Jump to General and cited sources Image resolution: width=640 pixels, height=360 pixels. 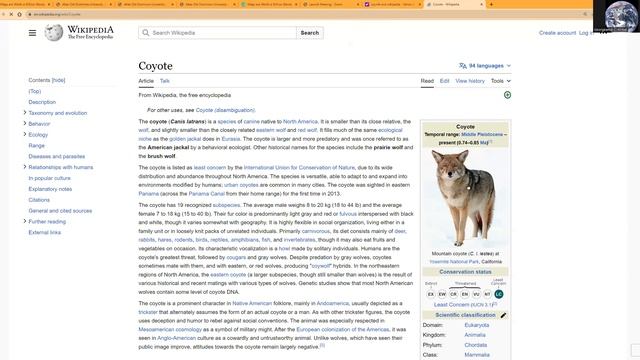coord(60,211)
